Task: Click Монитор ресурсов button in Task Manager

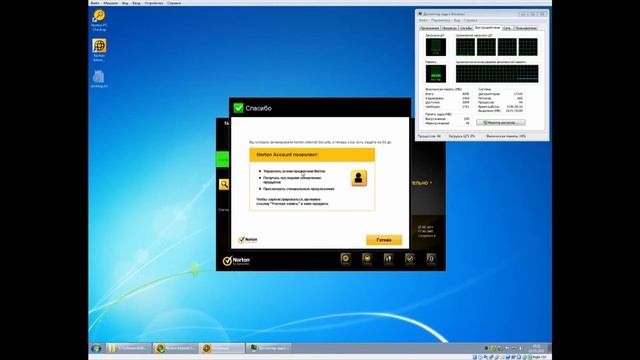Action: 501,122
